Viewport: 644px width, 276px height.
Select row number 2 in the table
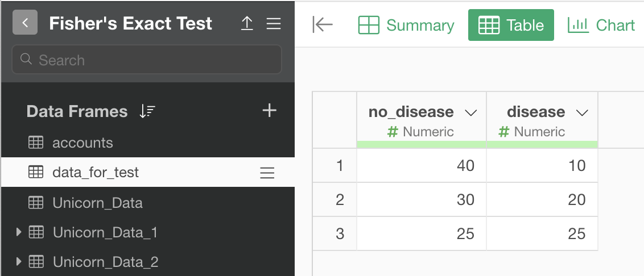point(339,200)
